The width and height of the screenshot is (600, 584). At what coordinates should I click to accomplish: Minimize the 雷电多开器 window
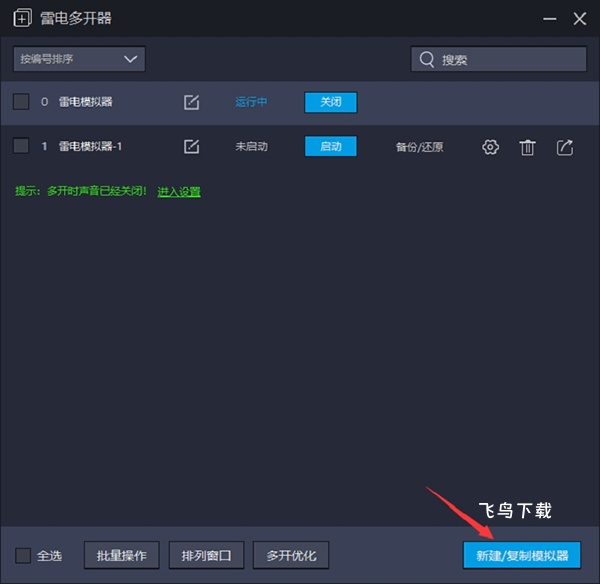click(549, 18)
